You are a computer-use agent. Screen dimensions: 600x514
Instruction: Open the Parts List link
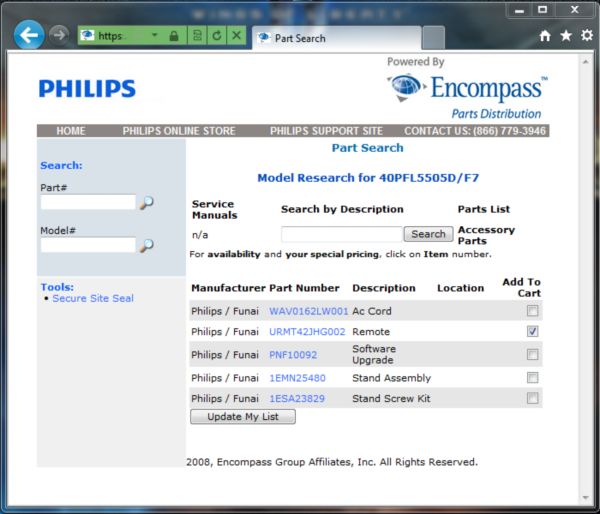coord(484,209)
